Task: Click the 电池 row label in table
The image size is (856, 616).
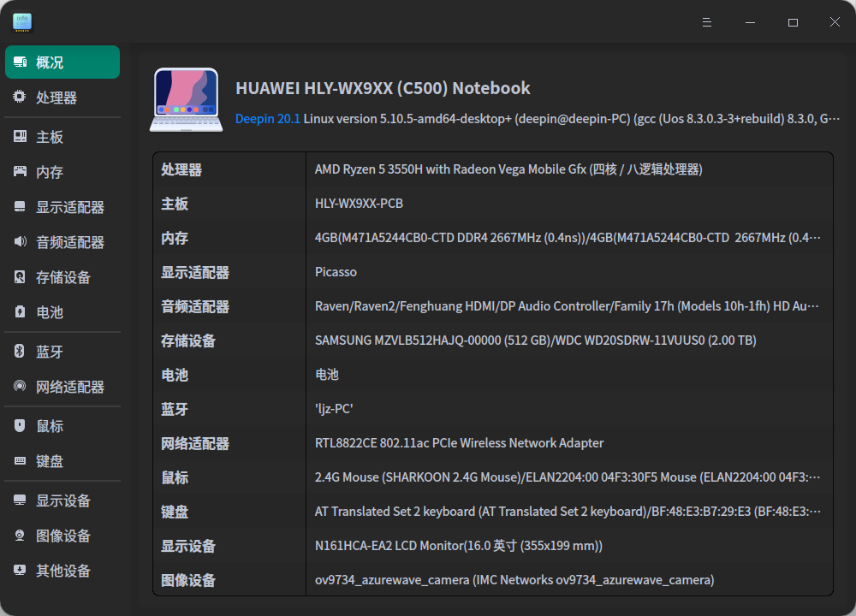Action: [175, 376]
